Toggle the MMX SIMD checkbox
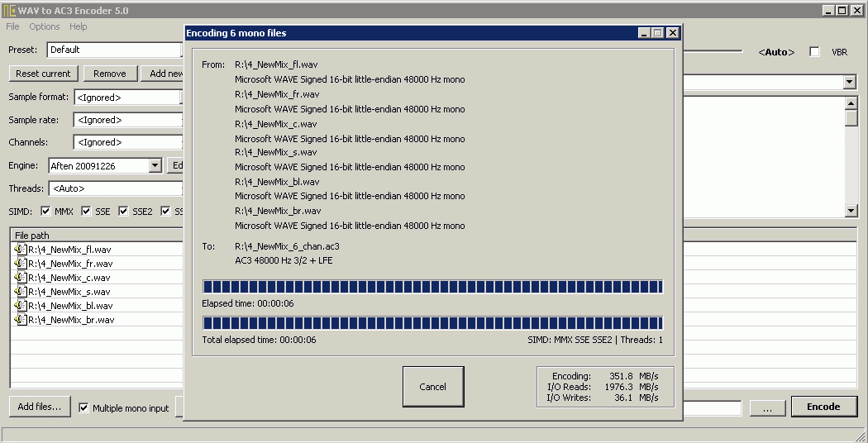The image size is (868, 443). point(46,212)
